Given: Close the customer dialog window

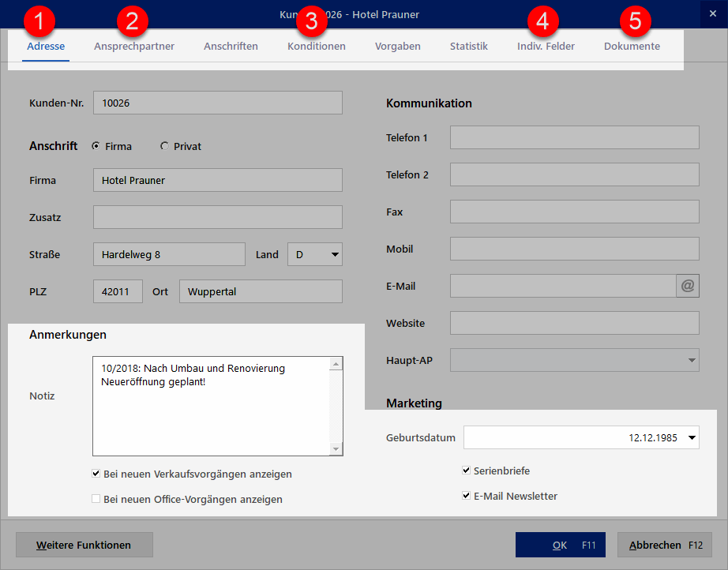Looking at the screenshot, I should point(713,14).
